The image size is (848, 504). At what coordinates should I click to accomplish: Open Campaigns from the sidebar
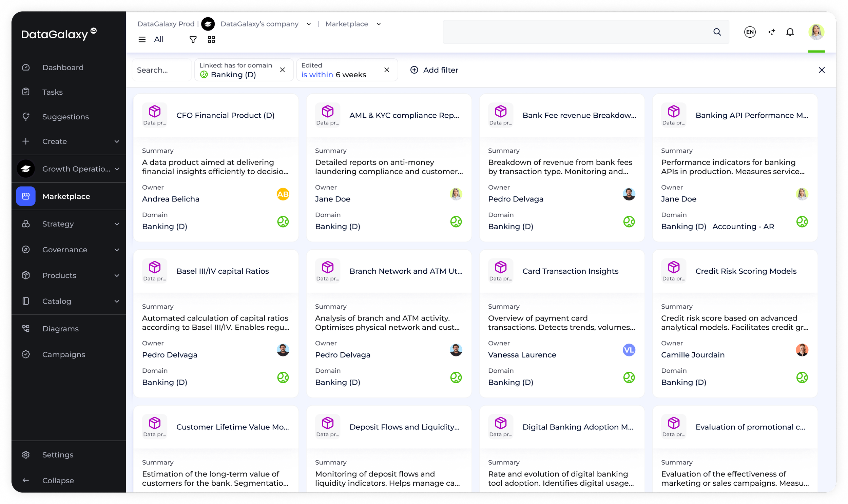[x=63, y=354]
